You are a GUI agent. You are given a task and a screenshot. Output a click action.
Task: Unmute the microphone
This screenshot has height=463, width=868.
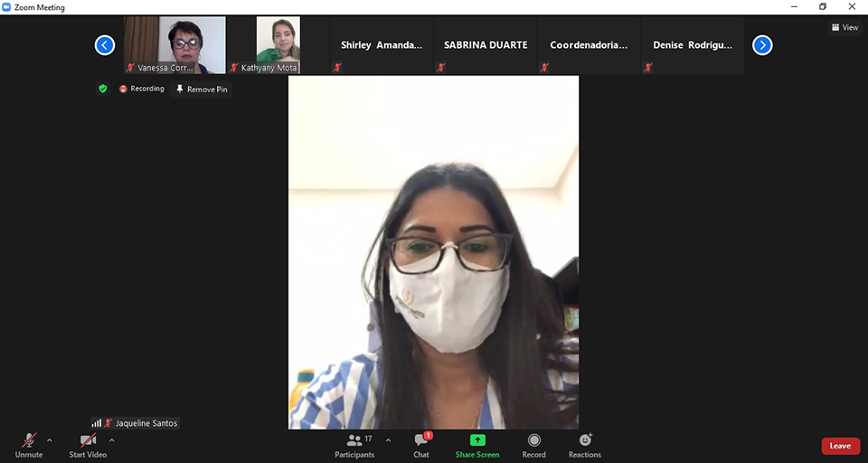point(29,440)
